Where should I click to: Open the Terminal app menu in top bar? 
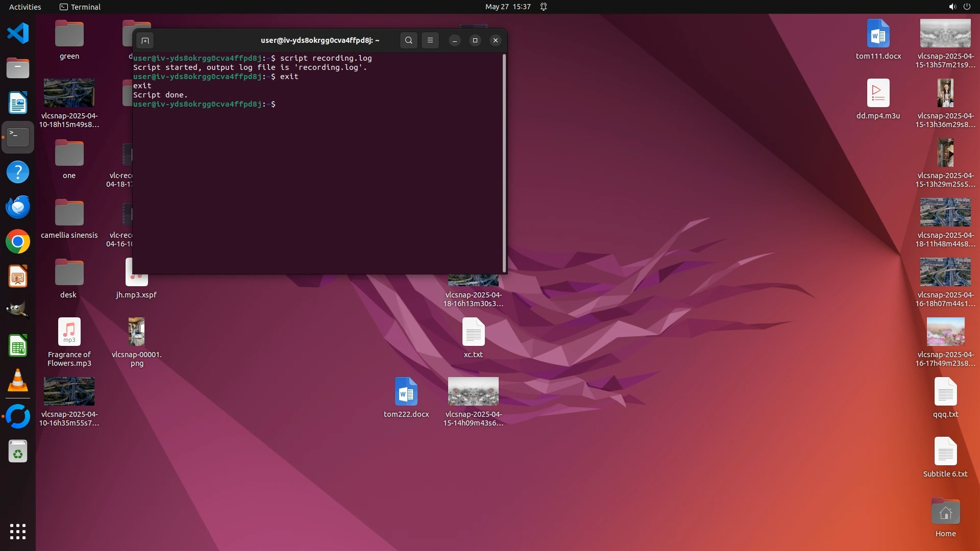tap(80, 7)
